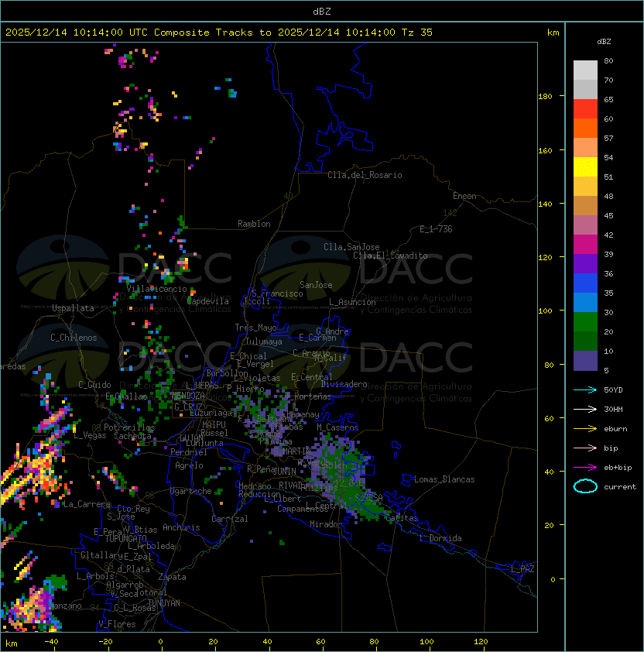Click the km unit label at top right
Image resolution: width=644 pixels, height=652 pixels.
(x=553, y=33)
